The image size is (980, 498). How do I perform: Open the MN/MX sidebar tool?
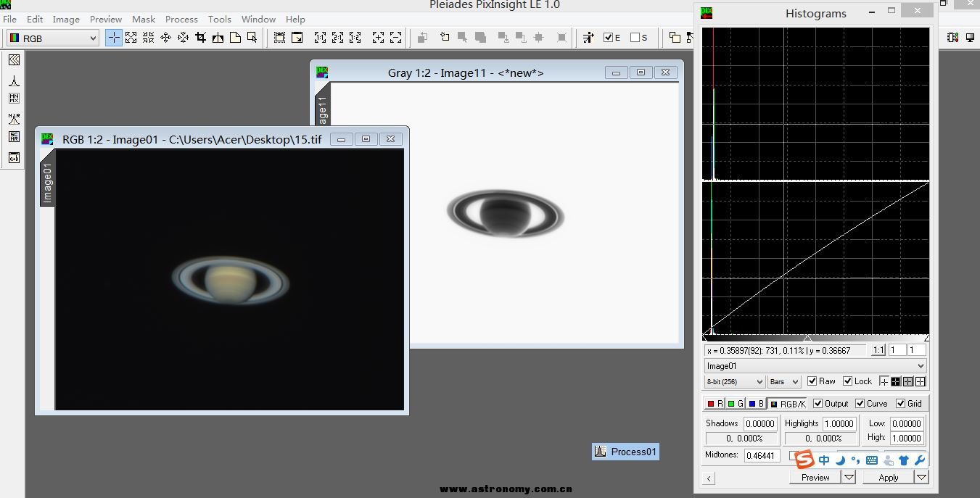[x=14, y=99]
